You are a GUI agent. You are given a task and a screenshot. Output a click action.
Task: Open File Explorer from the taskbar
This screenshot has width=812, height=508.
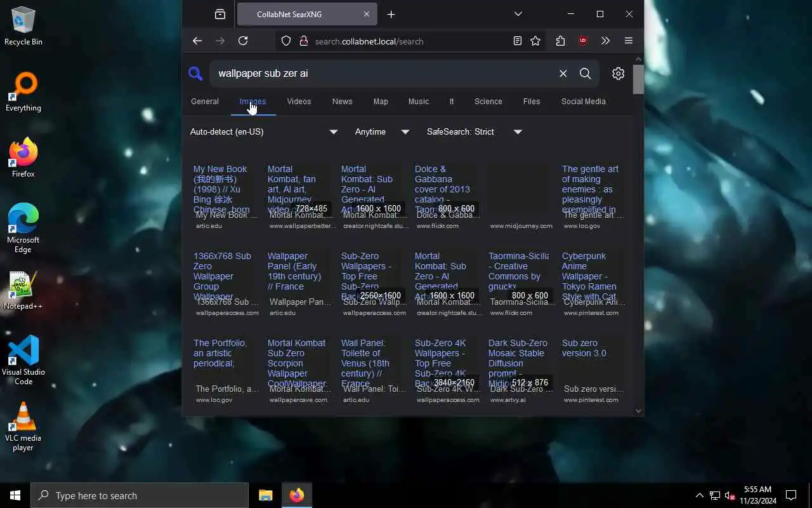tap(265, 495)
